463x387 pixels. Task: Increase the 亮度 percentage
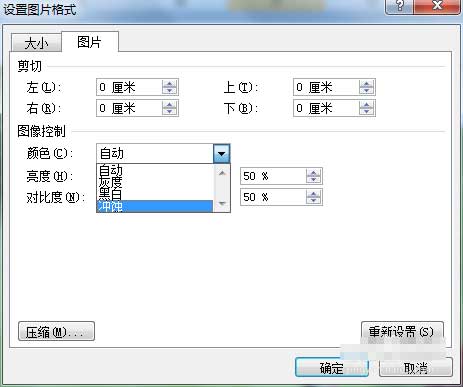(x=314, y=172)
